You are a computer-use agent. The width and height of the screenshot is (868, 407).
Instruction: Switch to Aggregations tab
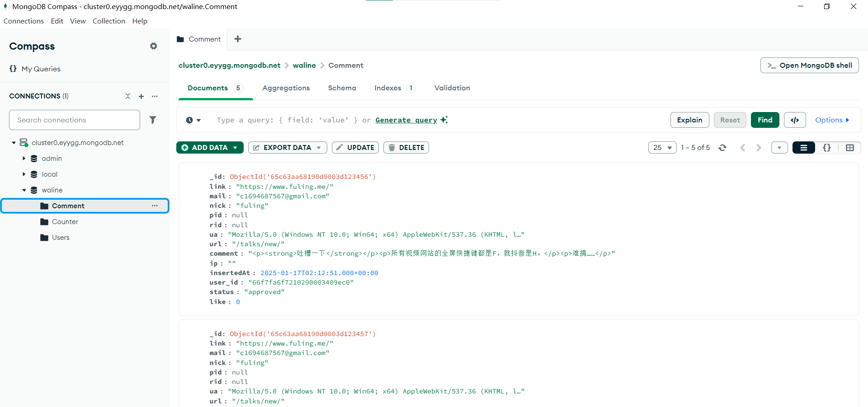(x=286, y=88)
